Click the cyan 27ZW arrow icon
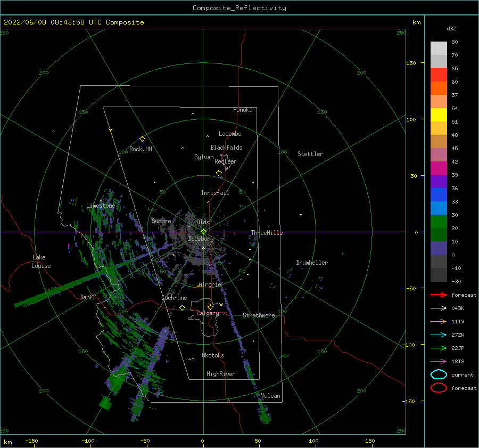Screen dimensions: 479x448 [x=439, y=335]
